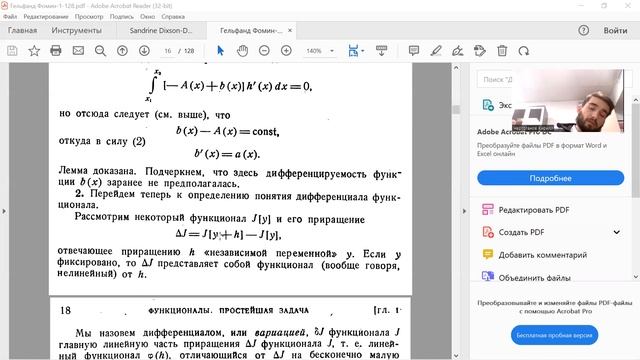Bookmark the document with the star icon
Image resolution: width=640 pixels, height=360 pixels.
click(x=34, y=51)
